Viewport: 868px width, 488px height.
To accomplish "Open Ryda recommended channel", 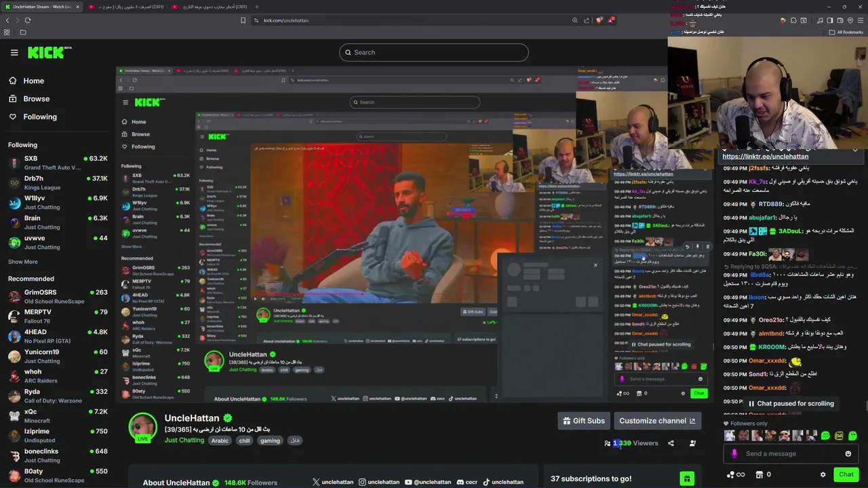I will pos(58,396).
